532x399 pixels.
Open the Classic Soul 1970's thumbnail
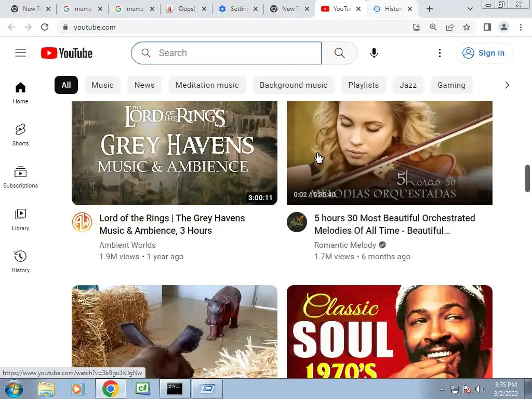coord(390,331)
